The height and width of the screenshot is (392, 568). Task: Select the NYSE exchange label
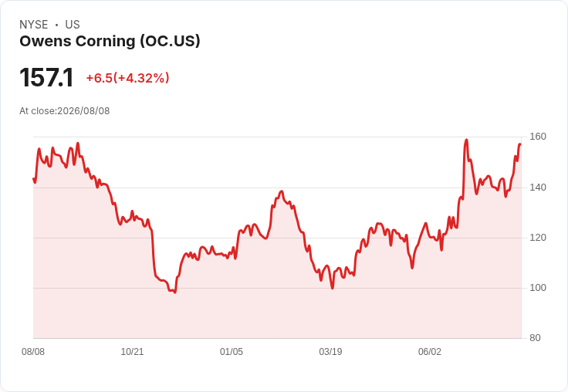34,25
